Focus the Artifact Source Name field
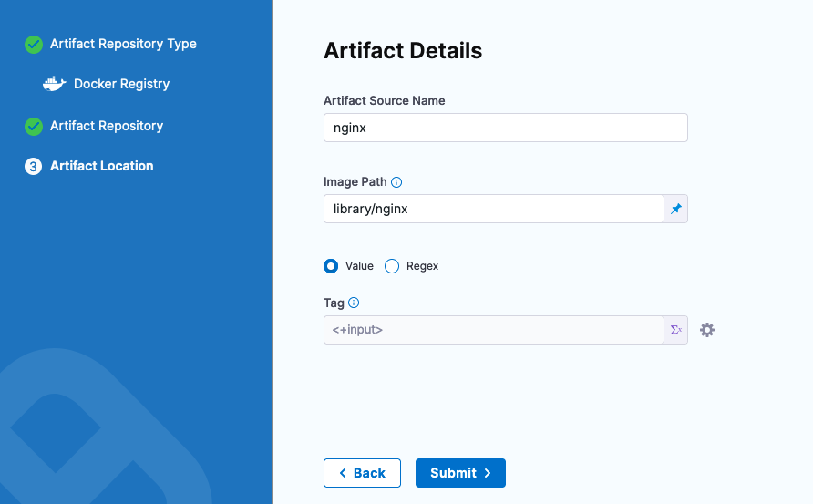This screenshot has width=813, height=504. [x=505, y=129]
